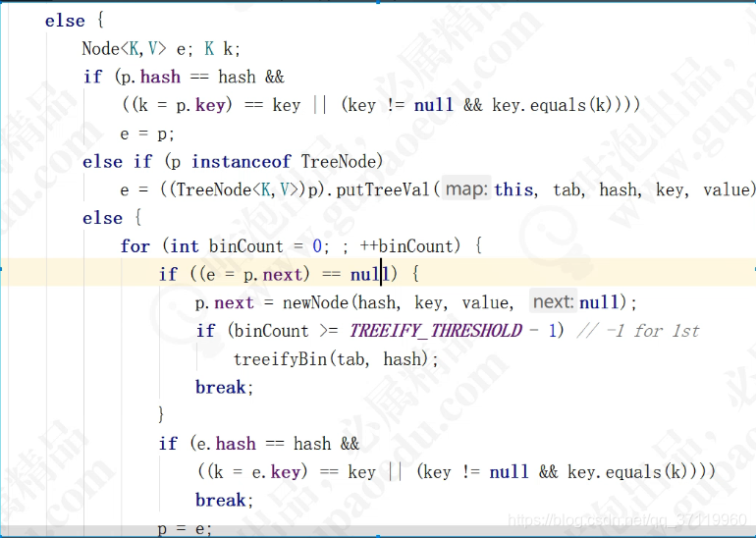Click the '++binCount' increment expression
The height and width of the screenshot is (538, 756).
tap(406, 245)
